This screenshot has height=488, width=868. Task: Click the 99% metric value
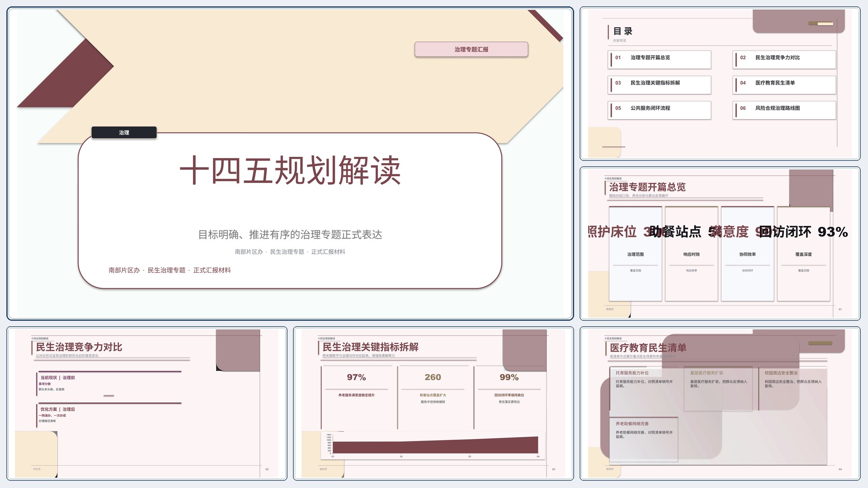tap(509, 377)
